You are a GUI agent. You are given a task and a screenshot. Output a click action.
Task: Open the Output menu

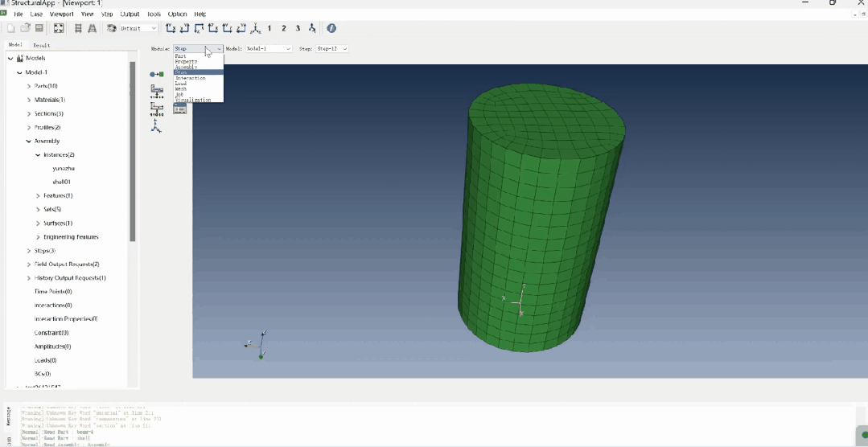pyautogui.click(x=130, y=14)
